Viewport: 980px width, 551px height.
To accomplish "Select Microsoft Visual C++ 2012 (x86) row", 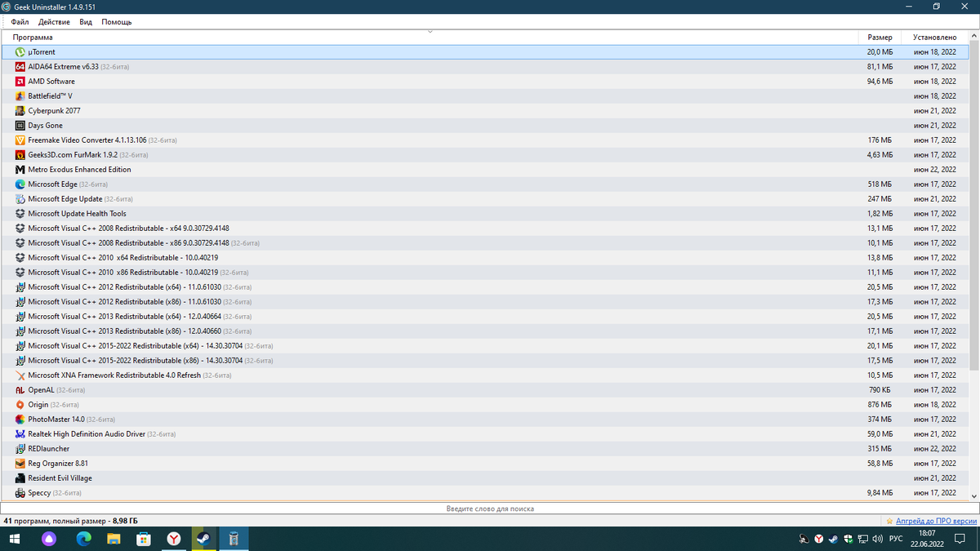I will (x=483, y=302).
